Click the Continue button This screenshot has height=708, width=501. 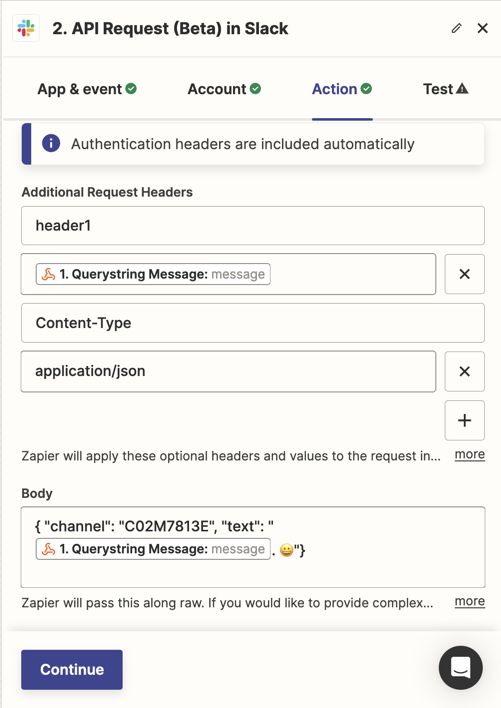[x=72, y=670]
